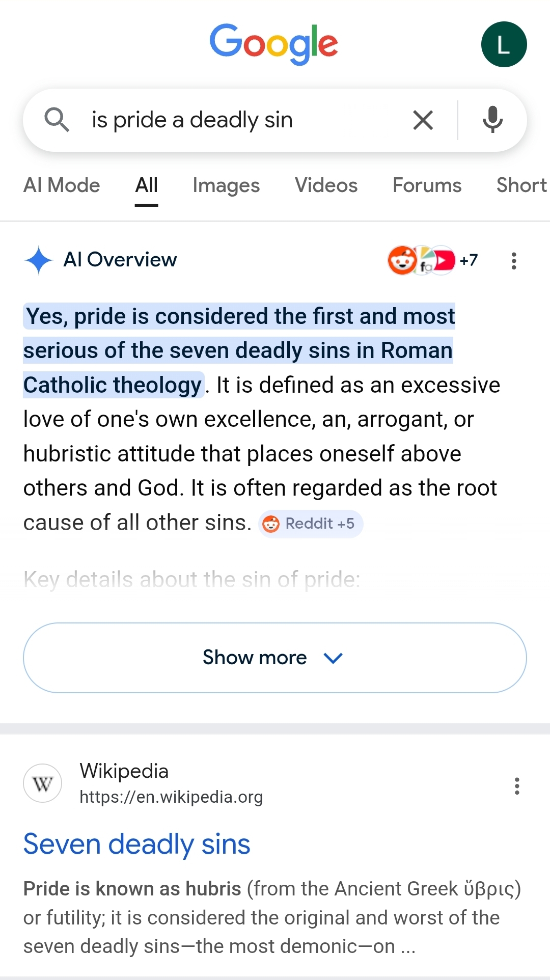Screen dimensions: 550x980
Task: Click the en.wikipedia.org URL
Action: [171, 797]
